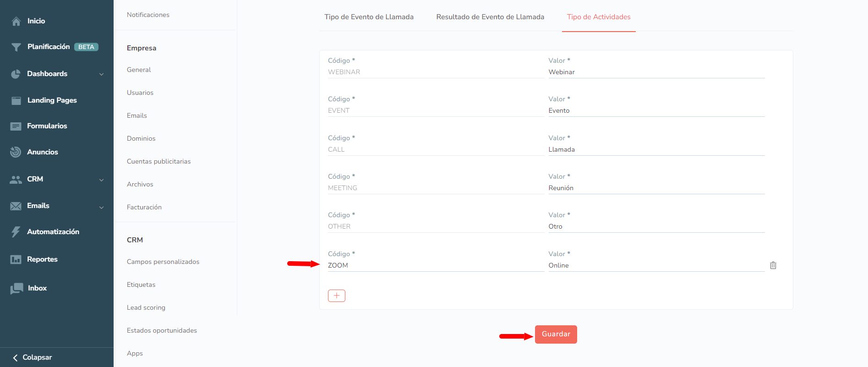Image resolution: width=868 pixels, height=367 pixels.
Task: Expand the CRM sidebar chevron
Action: pos(101,180)
